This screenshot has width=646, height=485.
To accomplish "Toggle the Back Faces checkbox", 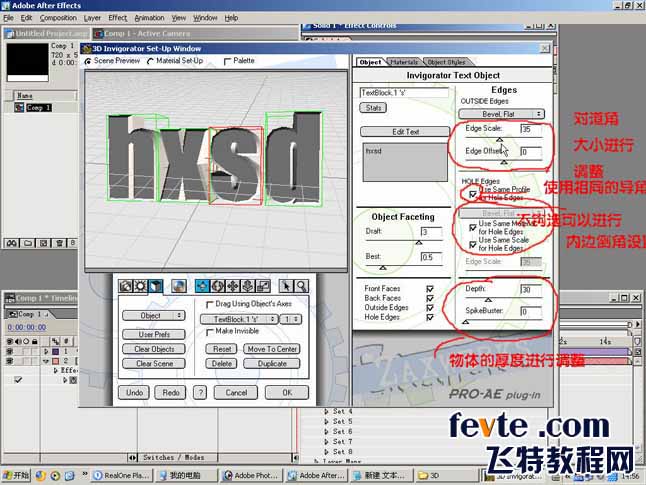I will [430, 298].
